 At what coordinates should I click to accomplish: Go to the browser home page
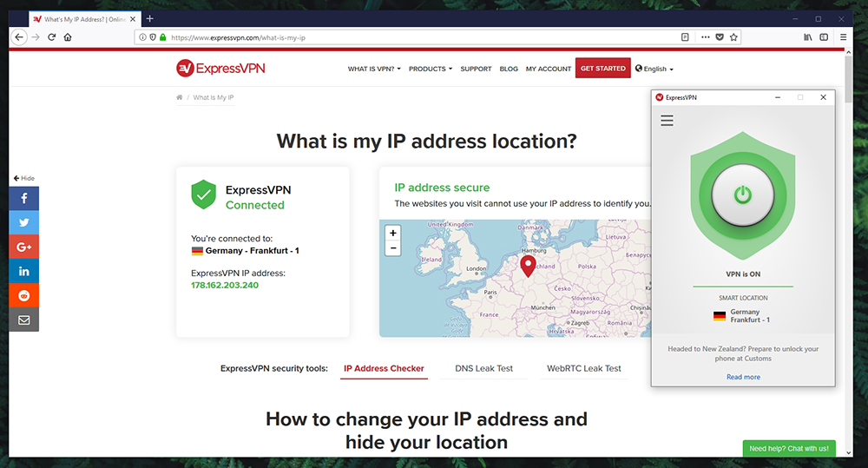coord(68,37)
